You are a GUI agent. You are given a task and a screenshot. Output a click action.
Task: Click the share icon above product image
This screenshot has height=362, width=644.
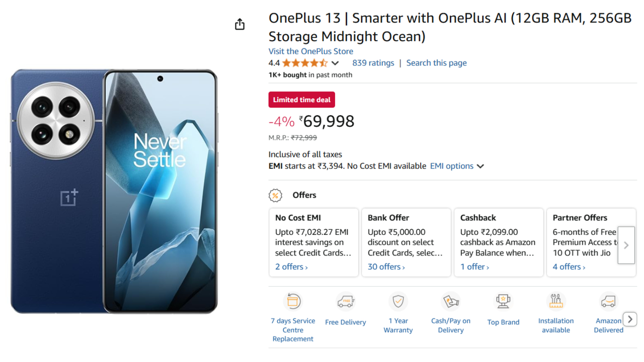pos(240,24)
